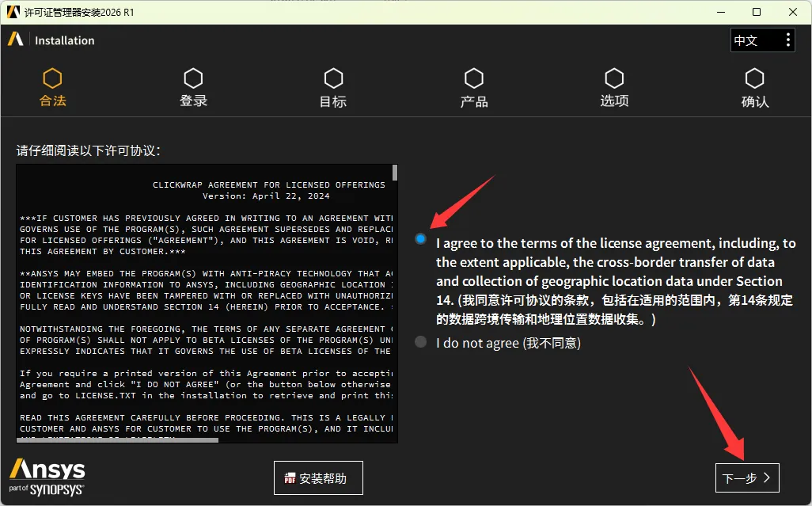Open the 中文 language dropdown
812x506 pixels.
coord(762,40)
